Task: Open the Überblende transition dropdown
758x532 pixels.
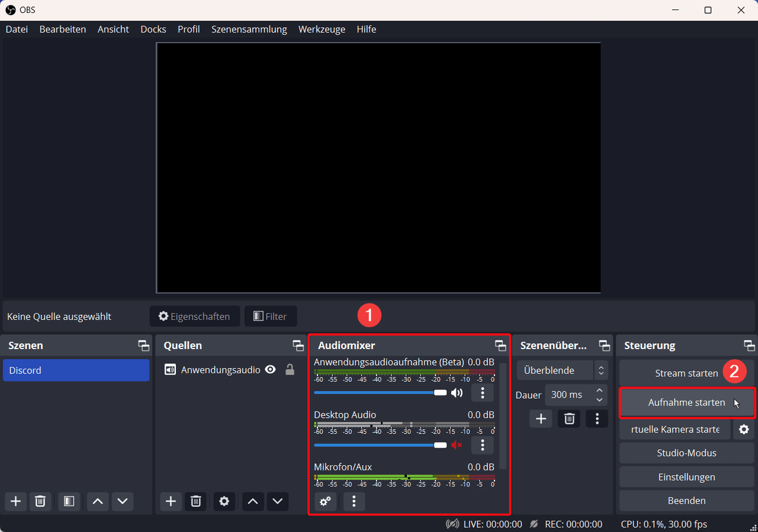Action: 563,370
